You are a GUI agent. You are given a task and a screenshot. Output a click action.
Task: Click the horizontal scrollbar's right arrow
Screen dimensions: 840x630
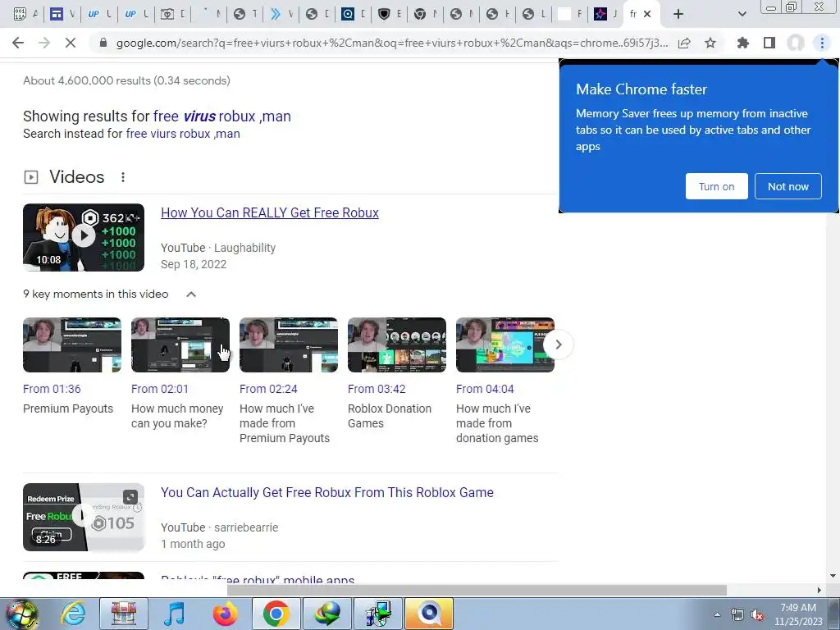(x=819, y=590)
